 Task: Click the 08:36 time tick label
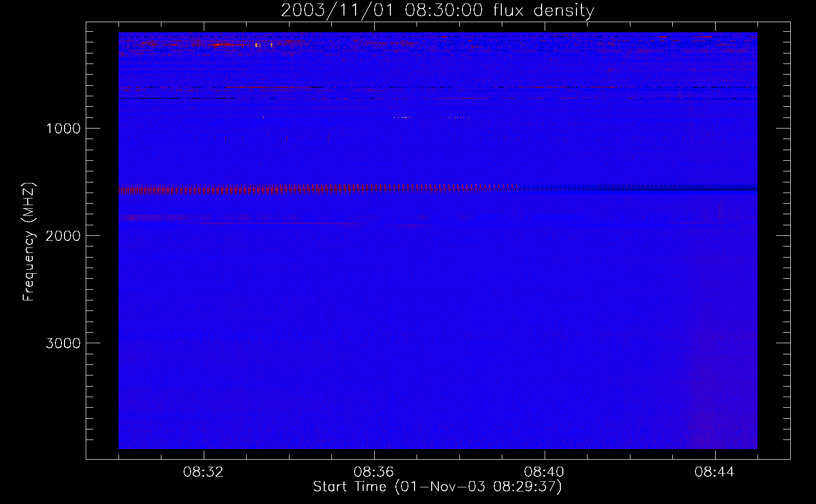[374, 472]
